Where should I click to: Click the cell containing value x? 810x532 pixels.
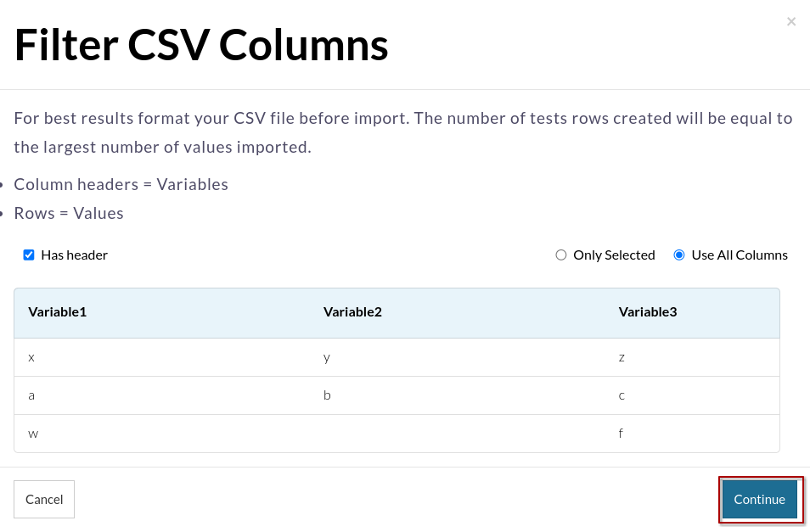pos(31,357)
